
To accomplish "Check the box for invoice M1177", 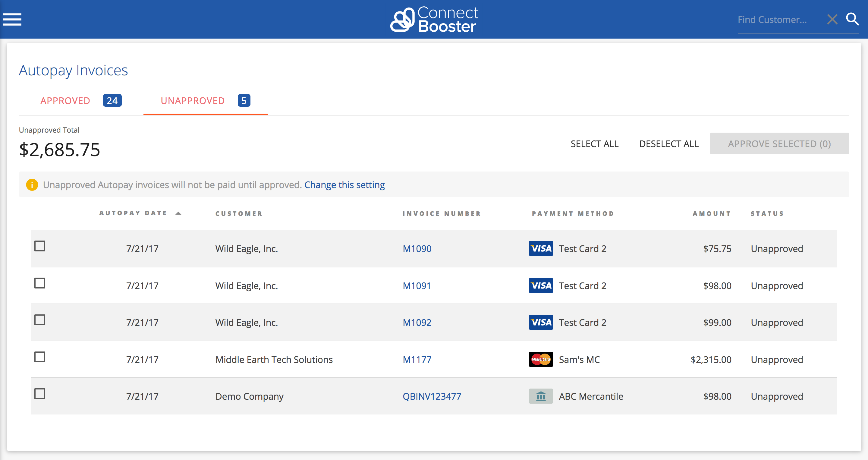I will click(40, 357).
